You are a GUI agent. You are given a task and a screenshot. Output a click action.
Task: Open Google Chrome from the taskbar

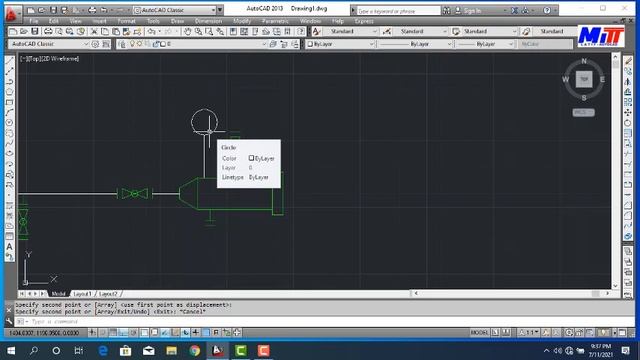pos(195,351)
